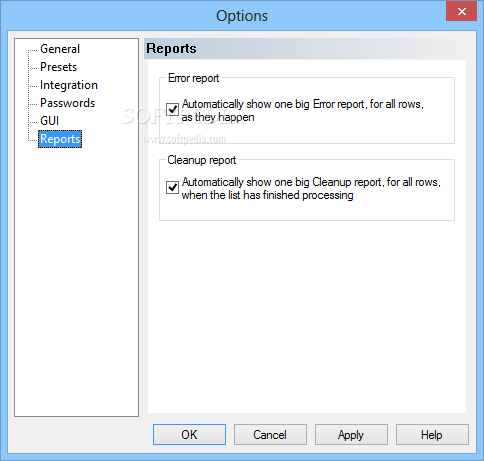The image size is (484, 461).
Task: Open the Presets options page
Action: coord(59,67)
